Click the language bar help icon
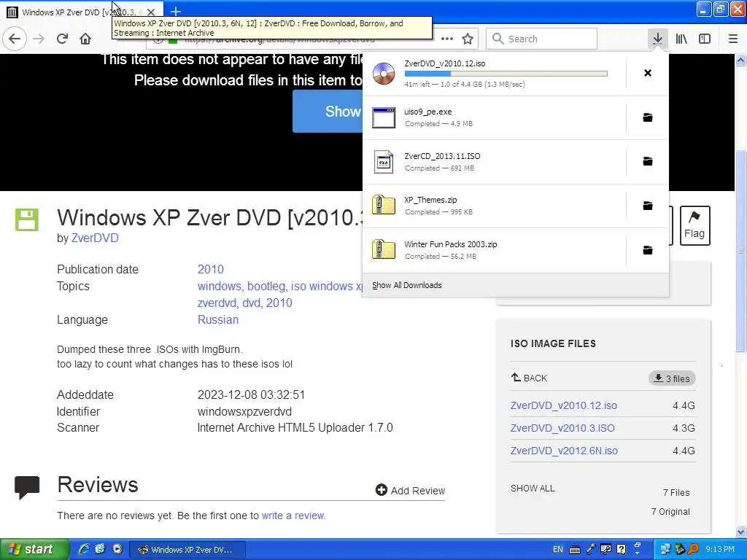Image resolution: width=747 pixels, height=560 pixels. coord(622,549)
